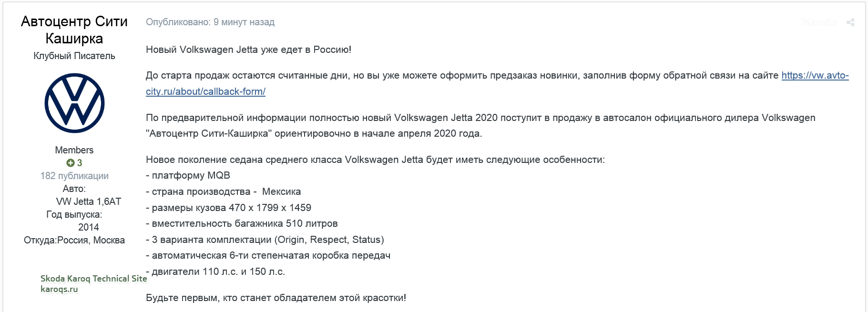Click the reputation score number 3
This screenshot has height=312, width=868.
point(80,163)
